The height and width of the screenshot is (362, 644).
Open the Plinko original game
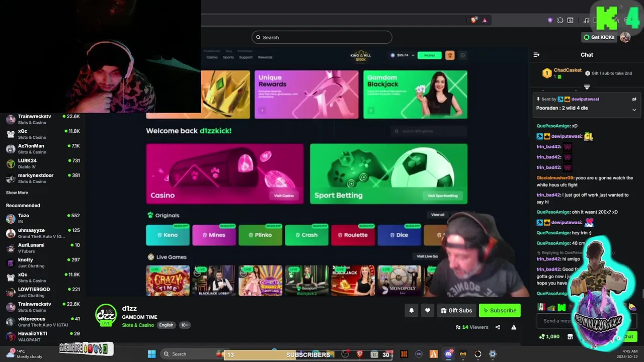tap(260, 235)
